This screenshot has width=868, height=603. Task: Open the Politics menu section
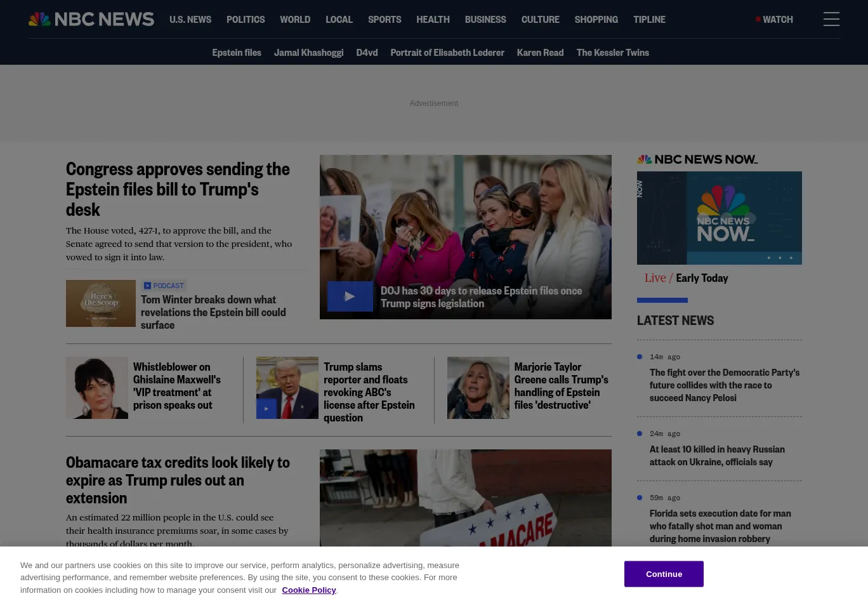(246, 19)
